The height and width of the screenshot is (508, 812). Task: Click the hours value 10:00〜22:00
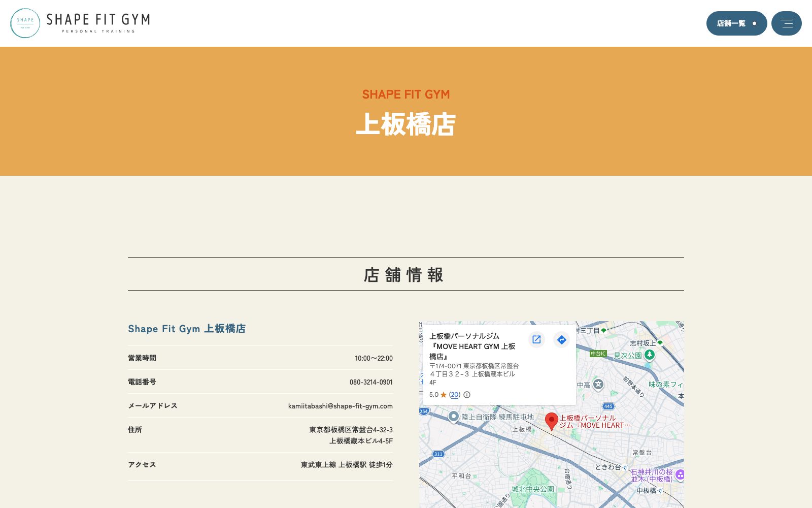pos(374,358)
